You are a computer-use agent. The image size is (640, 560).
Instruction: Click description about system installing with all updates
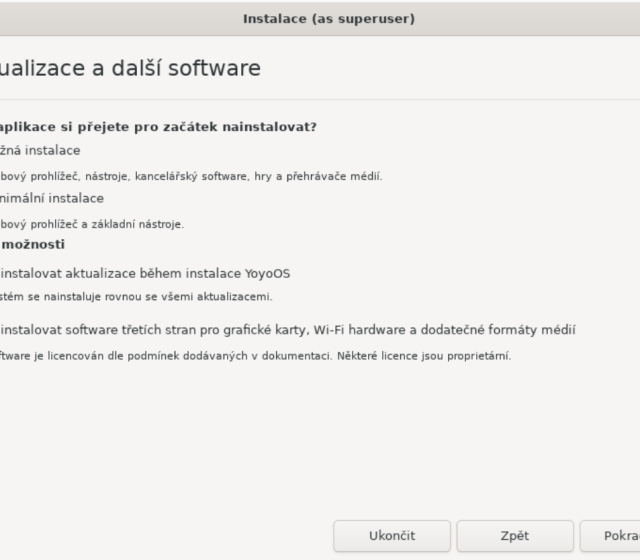(x=135, y=296)
